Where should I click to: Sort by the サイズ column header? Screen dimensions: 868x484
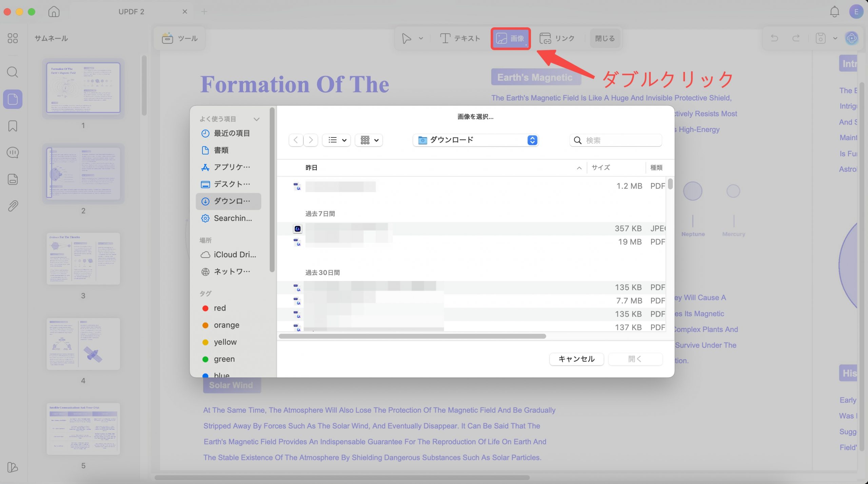[x=601, y=167]
